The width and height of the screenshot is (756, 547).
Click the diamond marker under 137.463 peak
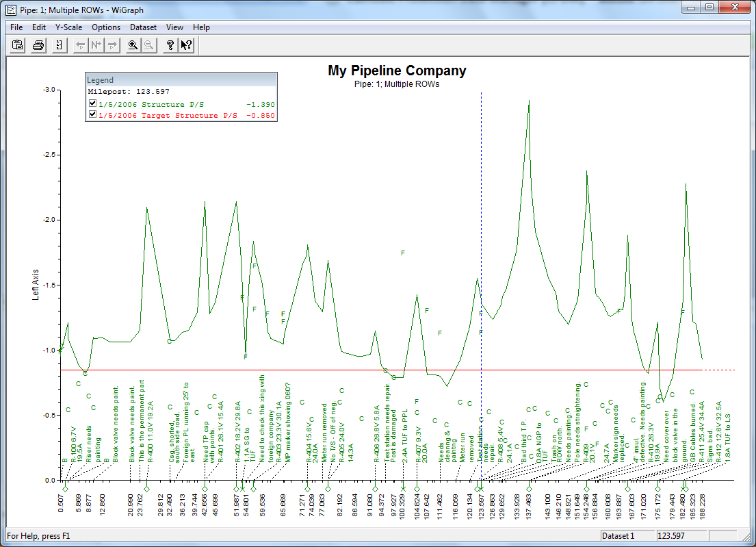(x=529, y=489)
